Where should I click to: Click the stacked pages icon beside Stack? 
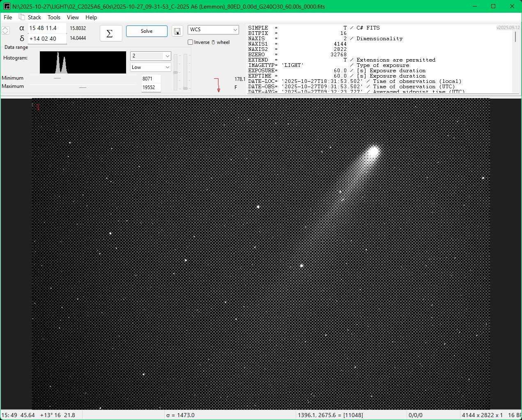[22, 17]
